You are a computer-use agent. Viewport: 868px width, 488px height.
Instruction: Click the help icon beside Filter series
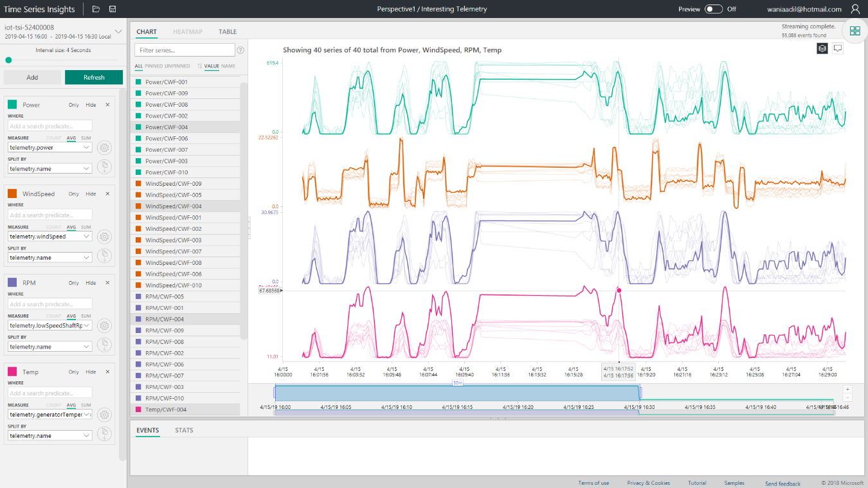pos(240,50)
